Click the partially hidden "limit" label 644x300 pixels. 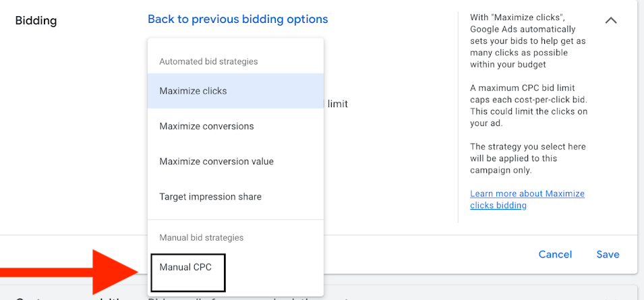click(x=337, y=104)
